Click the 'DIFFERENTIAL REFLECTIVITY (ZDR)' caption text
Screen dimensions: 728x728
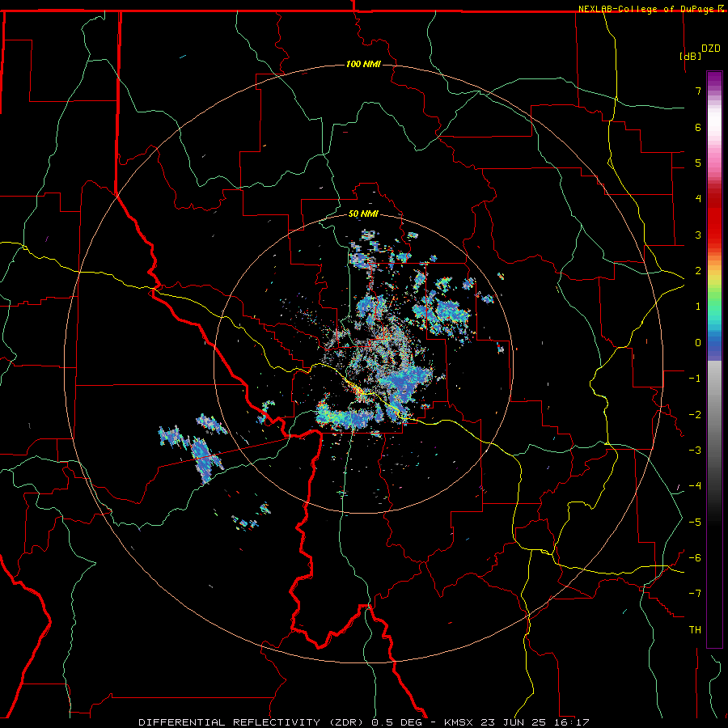[x=252, y=722]
